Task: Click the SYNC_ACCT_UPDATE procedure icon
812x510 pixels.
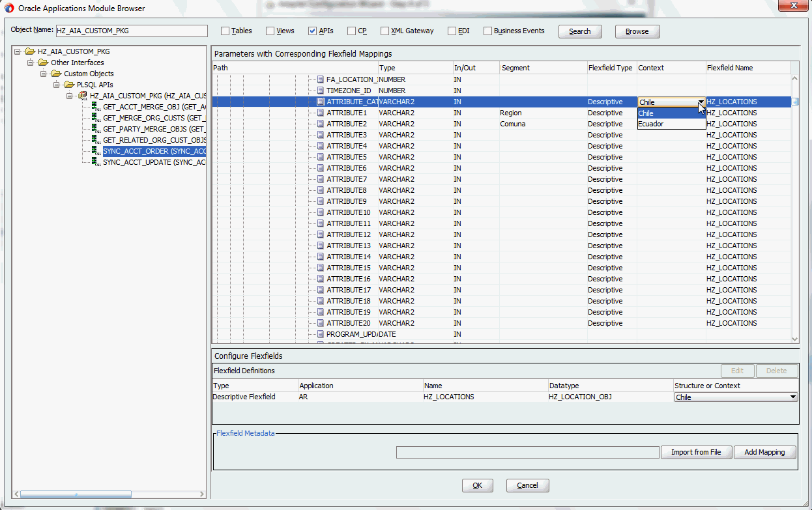Action: click(96, 162)
